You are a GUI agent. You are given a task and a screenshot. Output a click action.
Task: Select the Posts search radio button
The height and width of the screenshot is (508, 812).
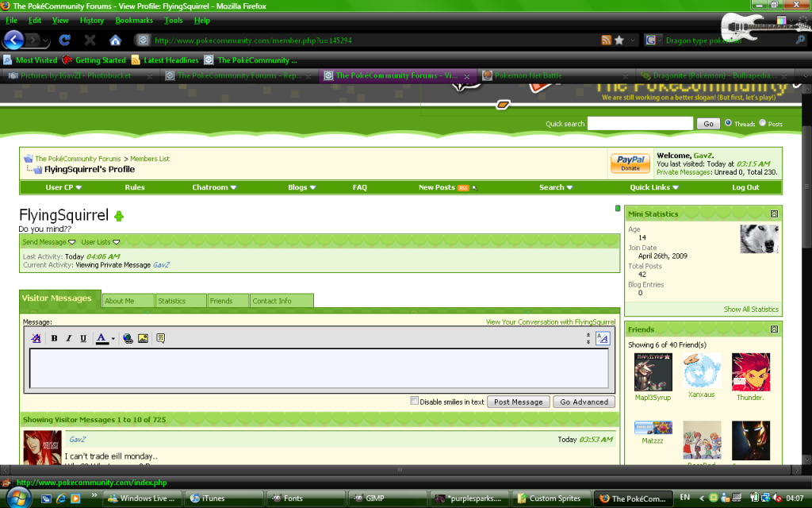coord(763,123)
